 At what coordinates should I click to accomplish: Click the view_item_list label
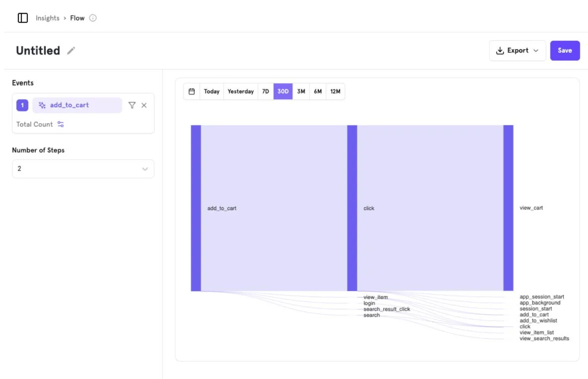pyautogui.click(x=536, y=333)
